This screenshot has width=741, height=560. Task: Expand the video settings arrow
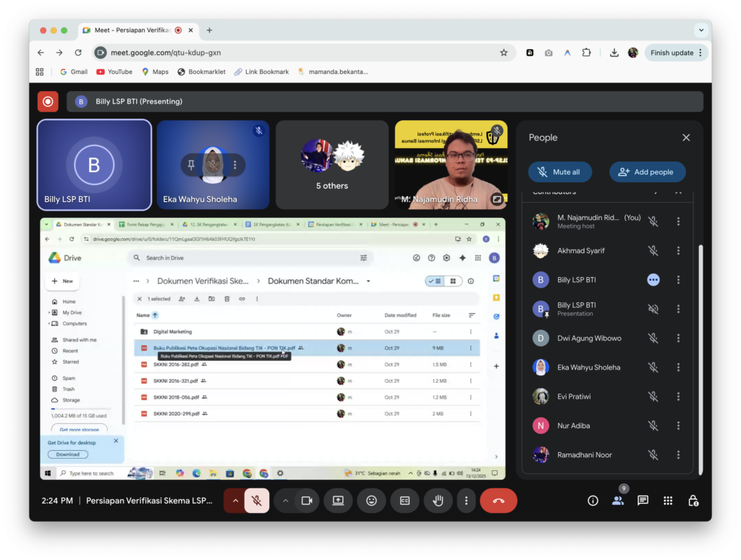286,501
